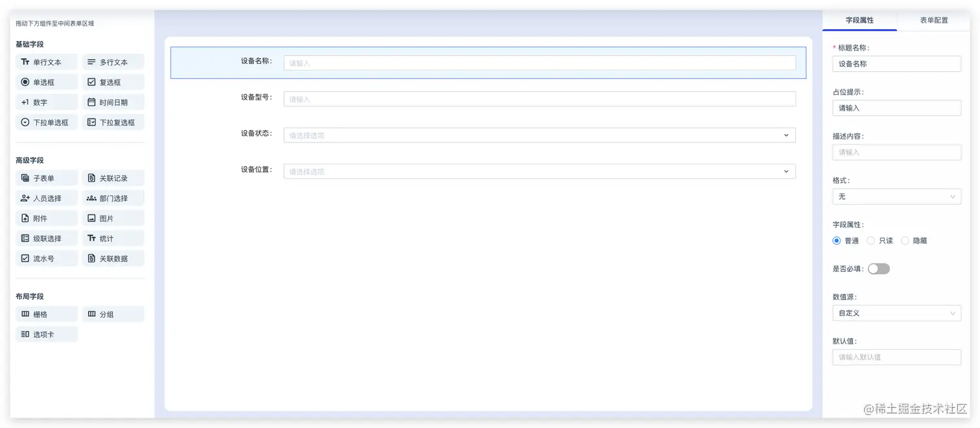
Task: Pick the 多行文本 component icon
Action: click(91, 62)
